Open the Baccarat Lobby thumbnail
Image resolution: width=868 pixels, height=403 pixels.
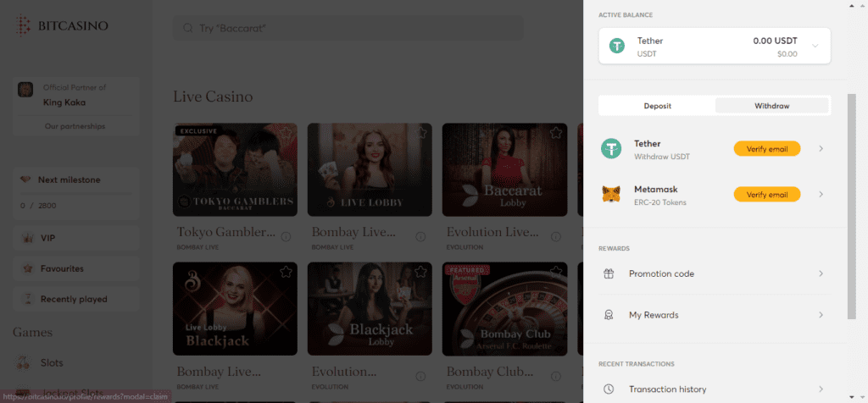coord(505,169)
